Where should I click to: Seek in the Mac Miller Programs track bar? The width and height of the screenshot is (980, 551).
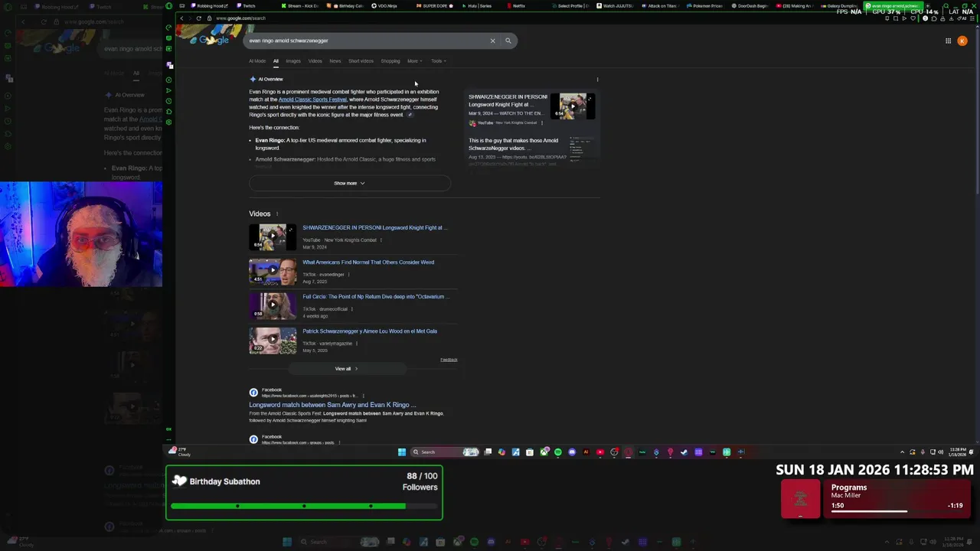[897, 511]
